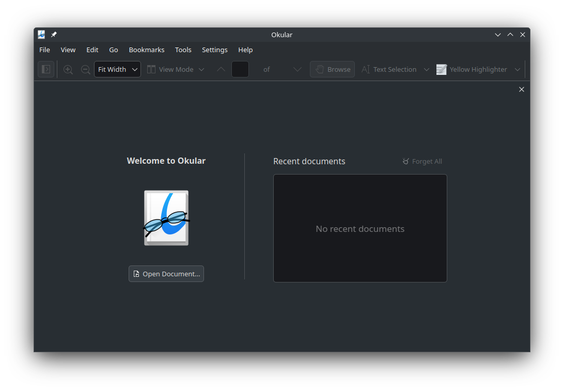The width and height of the screenshot is (564, 392).
Task: Expand the Text Selection tool arrow
Action: pyautogui.click(x=427, y=69)
